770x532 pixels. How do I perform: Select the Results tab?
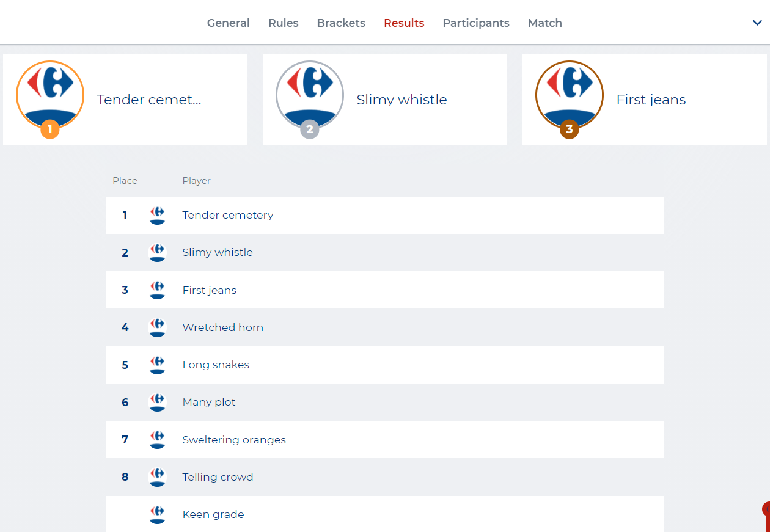coord(404,23)
